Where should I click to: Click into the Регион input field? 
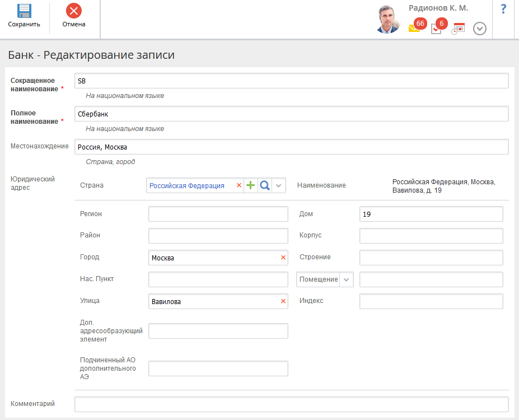(x=218, y=214)
